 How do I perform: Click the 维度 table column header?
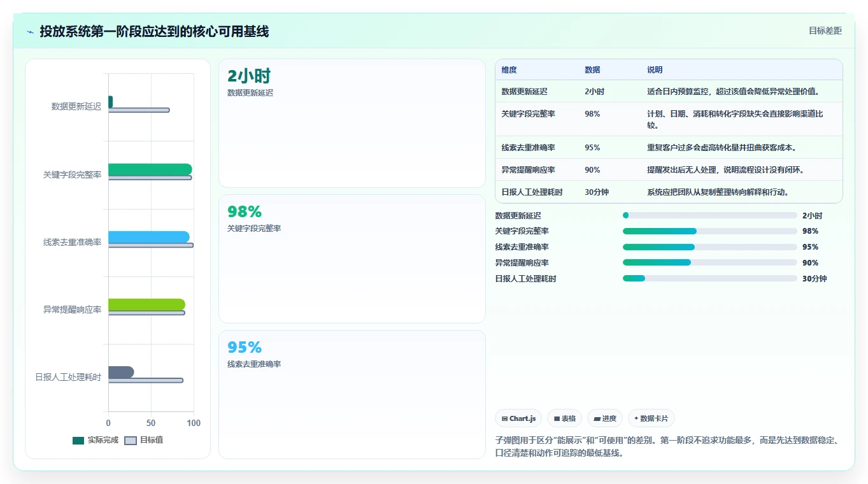pyautogui.click(x=509, y=69)
